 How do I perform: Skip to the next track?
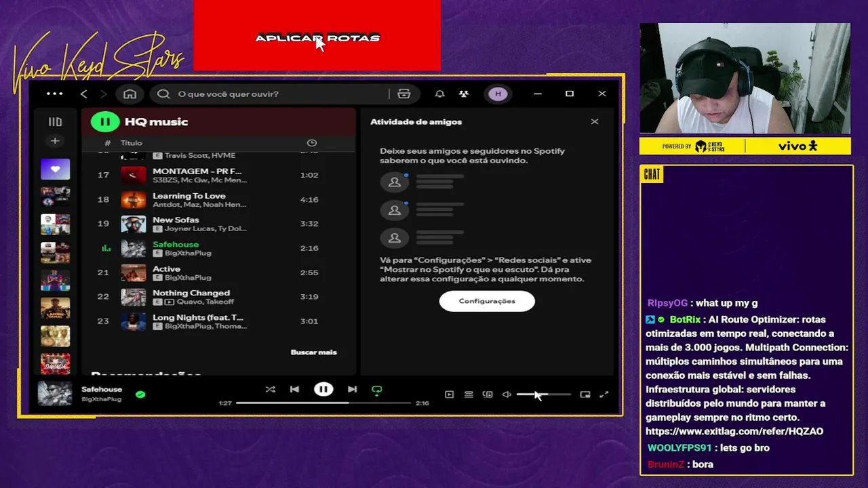pyautogui.click(x=352, y=390)
